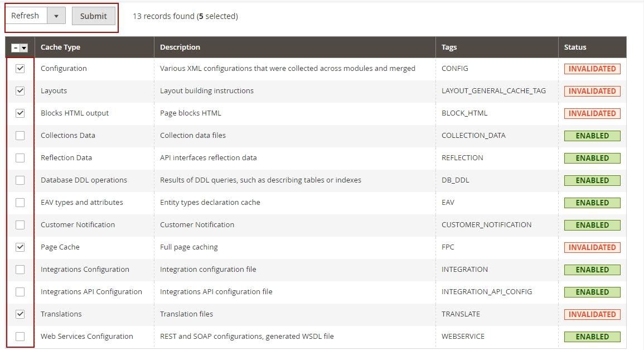Check the EAV types and attributes row
Screen dimensions: 644x350
coord(20,202)
